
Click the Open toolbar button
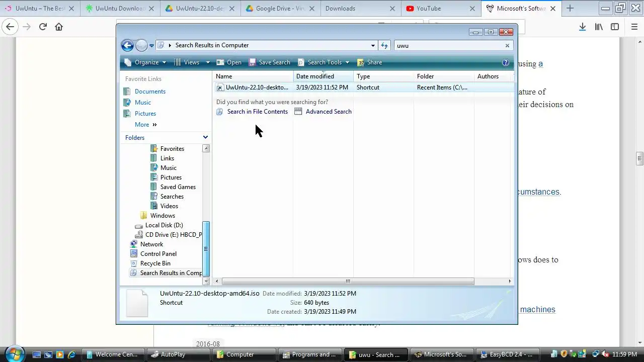pos(229,62)
